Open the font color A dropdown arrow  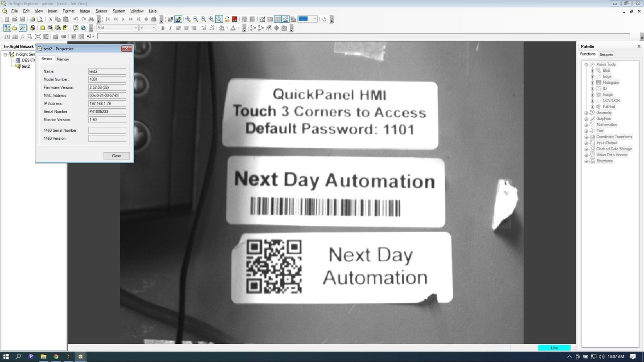(238, 28)
